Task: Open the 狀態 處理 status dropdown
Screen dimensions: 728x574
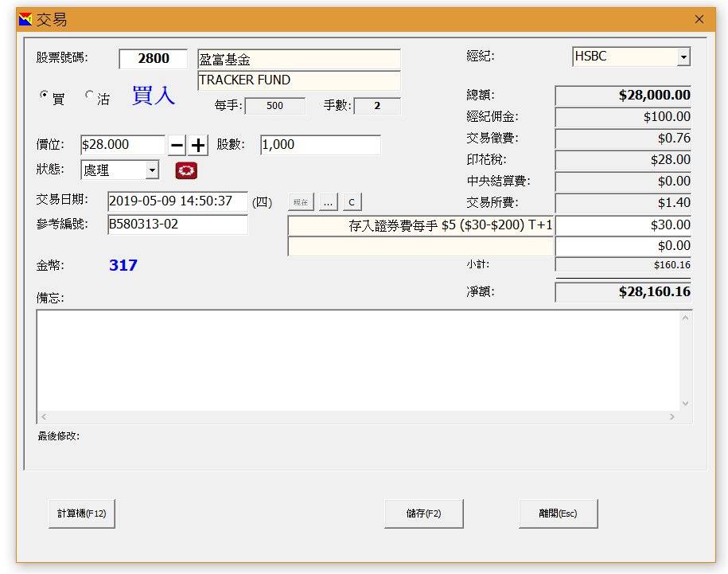Action: 152,170
